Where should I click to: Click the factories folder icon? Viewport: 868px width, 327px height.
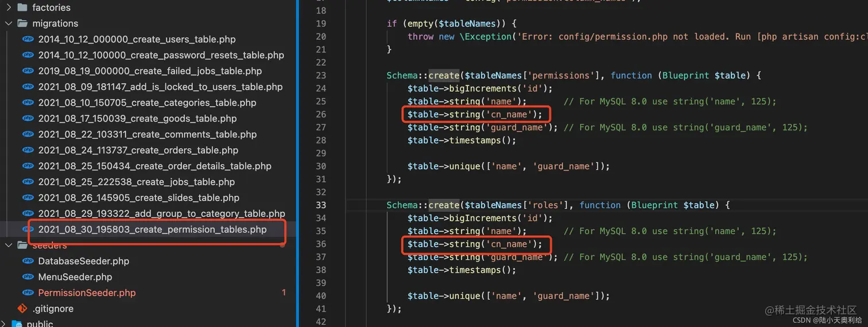click(22, 8)
